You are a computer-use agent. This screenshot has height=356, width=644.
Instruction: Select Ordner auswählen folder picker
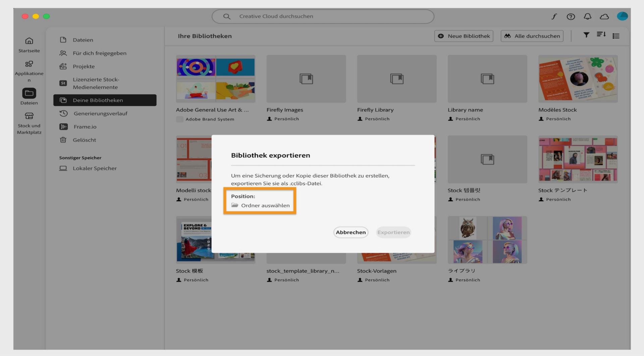(260, 205)
